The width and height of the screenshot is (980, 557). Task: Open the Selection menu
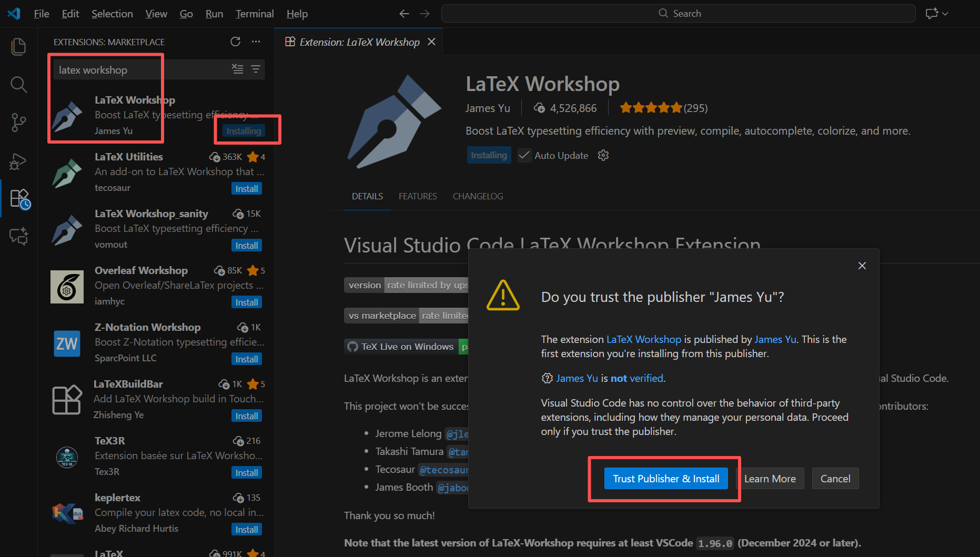(112, 14)
